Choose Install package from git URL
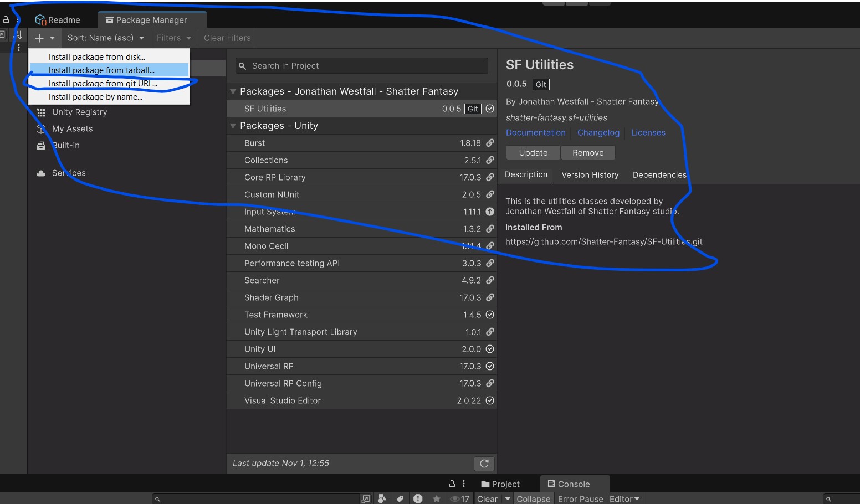Screen dimensions: 860x504 pos(109,84)
